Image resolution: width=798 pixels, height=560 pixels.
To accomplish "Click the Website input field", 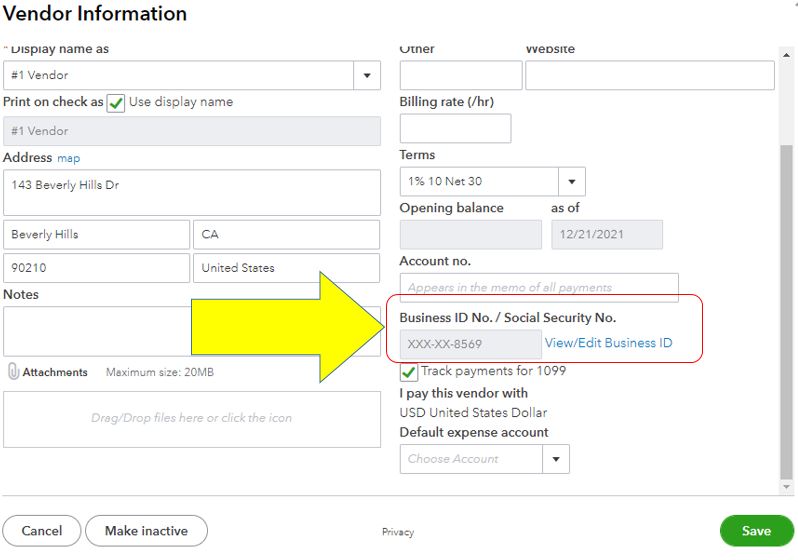I will (x=649, y=75).
